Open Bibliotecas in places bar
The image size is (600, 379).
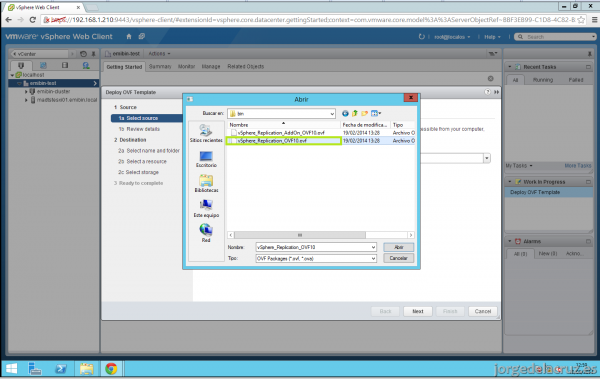(206, 183)
